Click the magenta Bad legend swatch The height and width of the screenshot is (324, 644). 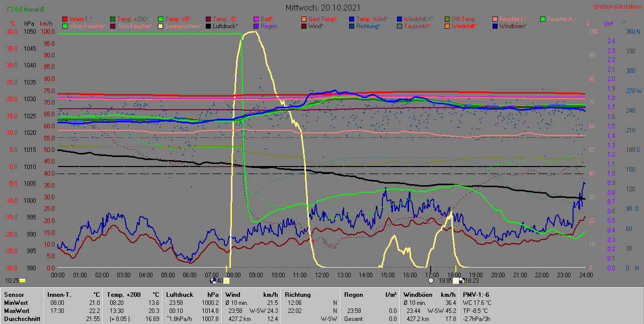(256, 19)
